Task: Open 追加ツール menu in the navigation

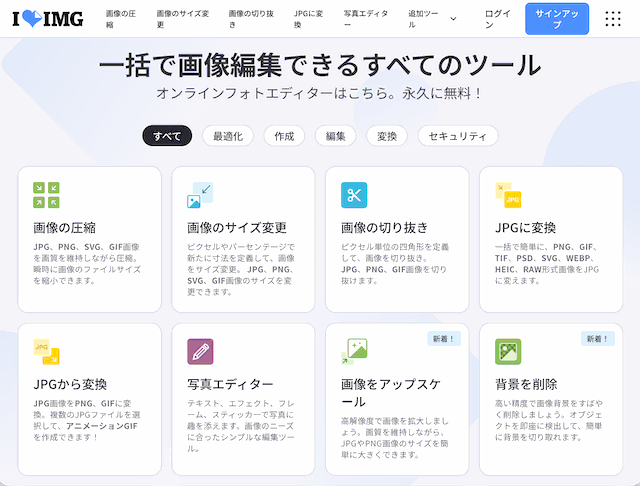Action: click(x=423, y=19)
